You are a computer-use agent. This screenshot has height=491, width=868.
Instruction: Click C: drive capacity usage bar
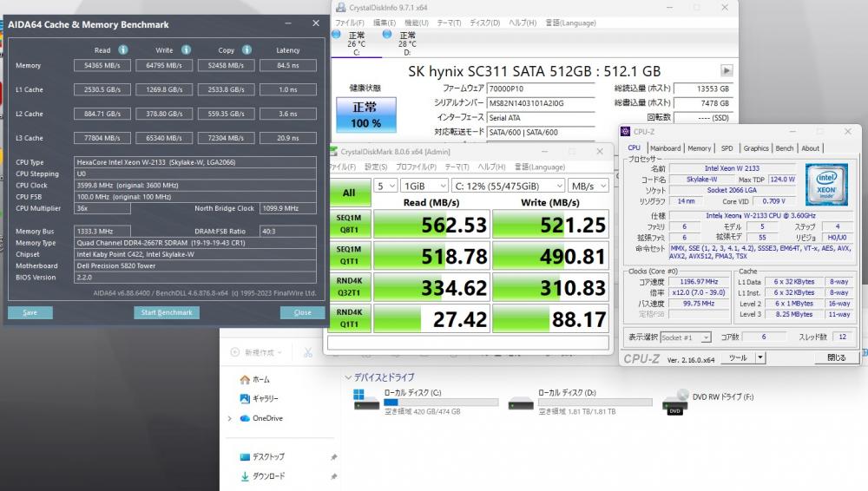[441, 403]
